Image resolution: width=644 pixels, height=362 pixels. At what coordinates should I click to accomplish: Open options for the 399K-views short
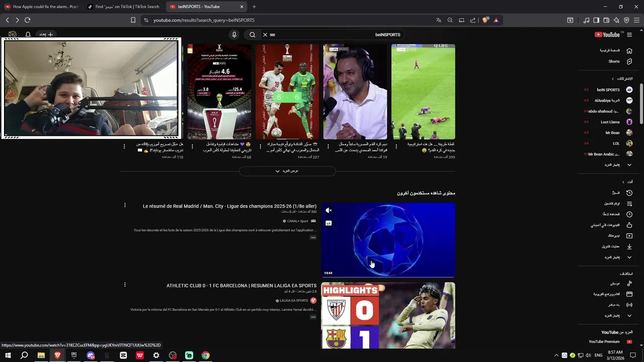(396, 146)
